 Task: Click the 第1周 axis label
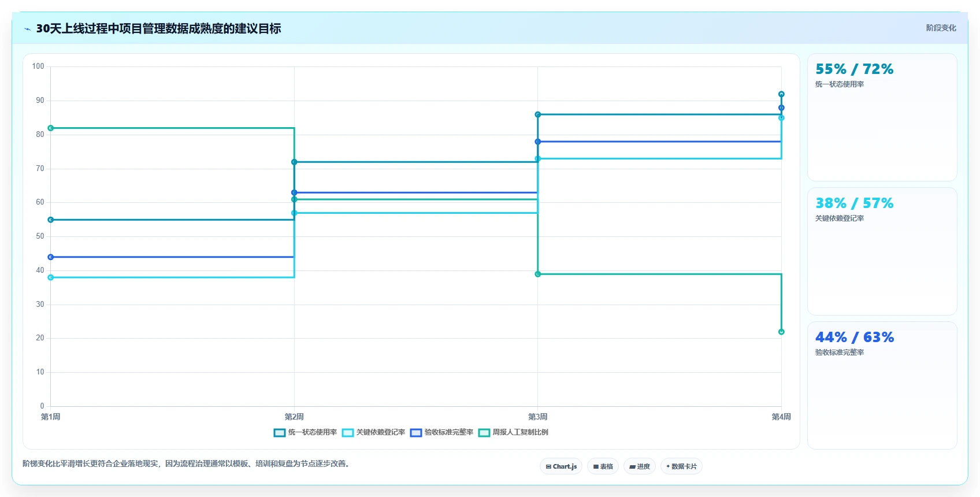coord(51,417)
